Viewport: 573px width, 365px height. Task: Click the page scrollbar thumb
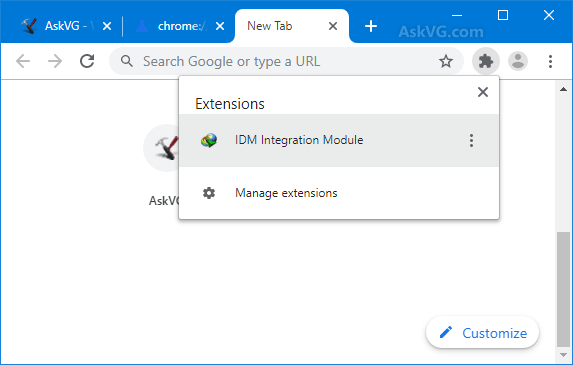tap(563, 289)
